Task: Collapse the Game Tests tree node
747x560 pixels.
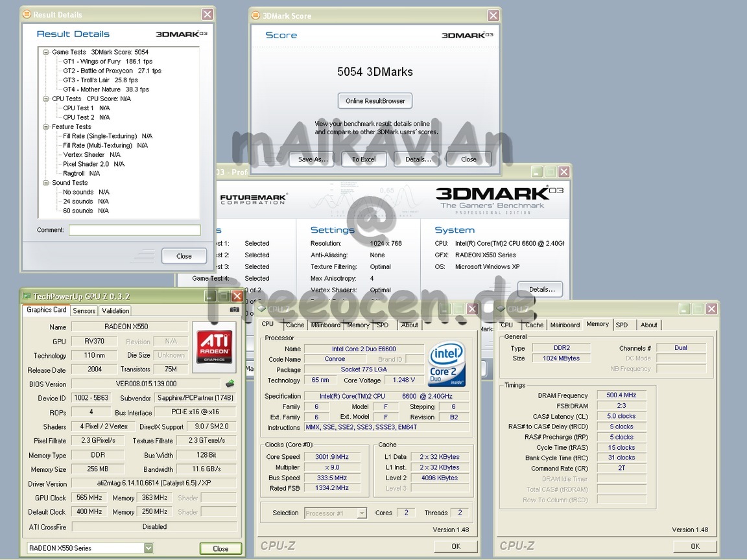Action: tap(46, 52)
